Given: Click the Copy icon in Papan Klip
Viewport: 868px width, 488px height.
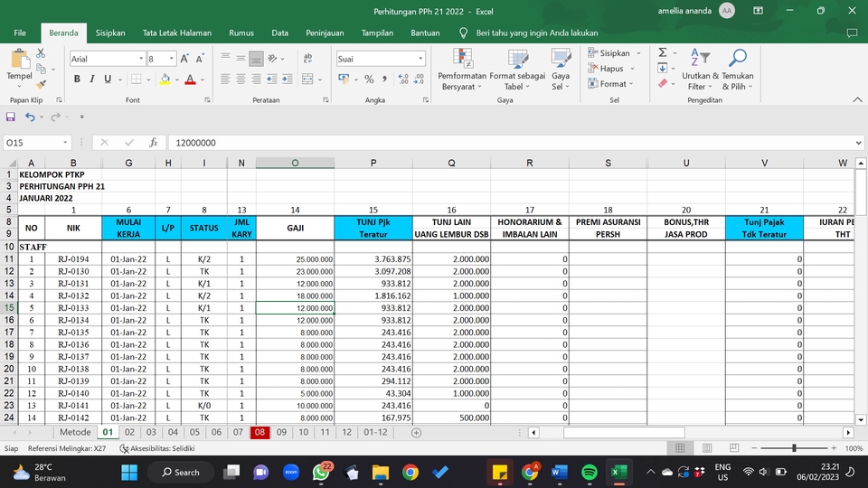Looking at the screenshot, I should tap(41, 70).
